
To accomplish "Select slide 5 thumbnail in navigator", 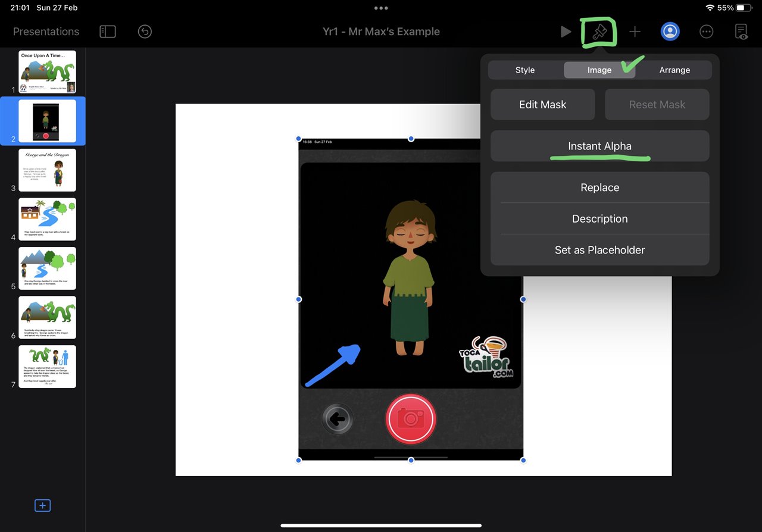I will click(48, 268).
